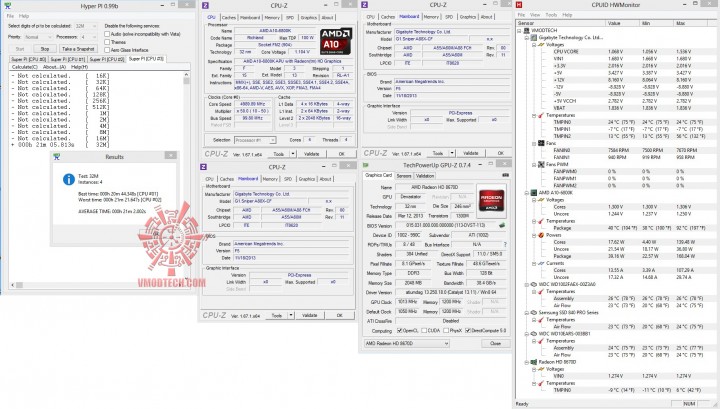Viewport: 720px width, 409px height.
Task: Click the left arrow of Hyper PI's horizontal scrollbar
Action: (13, 285)
